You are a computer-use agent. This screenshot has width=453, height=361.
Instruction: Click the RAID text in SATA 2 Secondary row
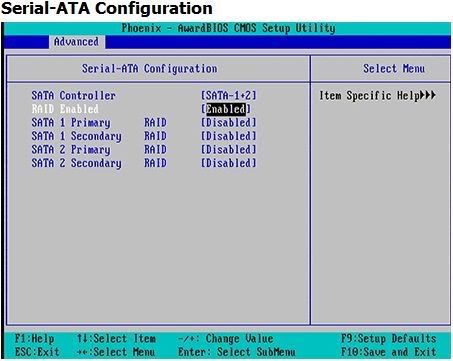click(x=155, y=163)
